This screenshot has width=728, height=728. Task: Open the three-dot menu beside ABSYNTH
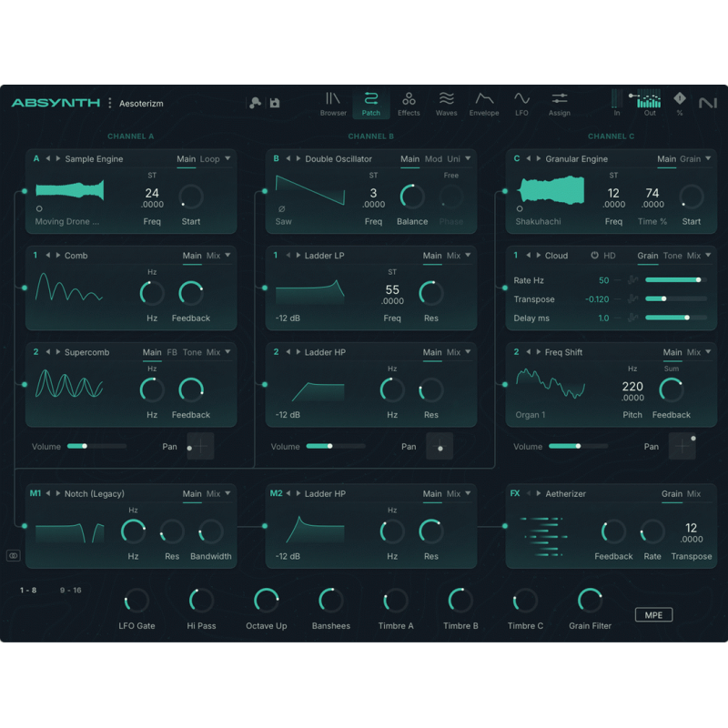[x=110, y=103]
